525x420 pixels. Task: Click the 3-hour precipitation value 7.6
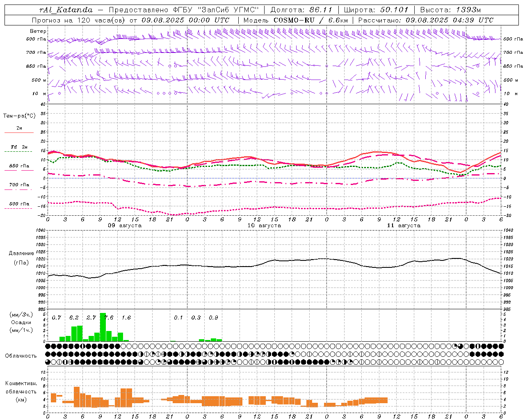109,318
